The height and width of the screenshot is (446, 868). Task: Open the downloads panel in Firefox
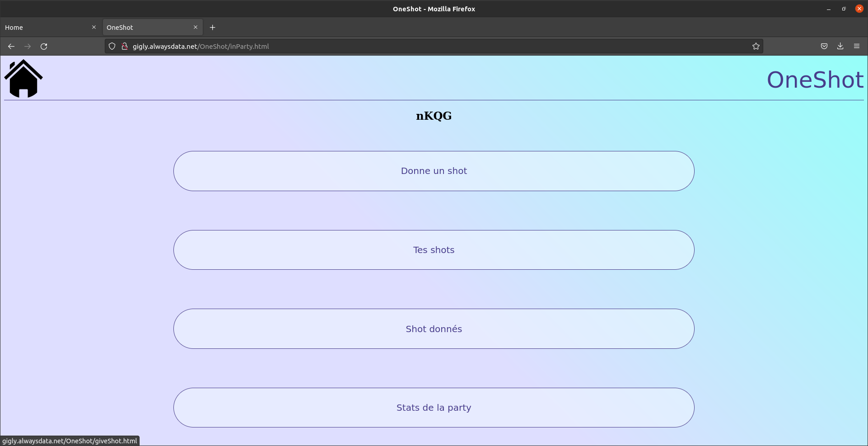tap(840, 46)
